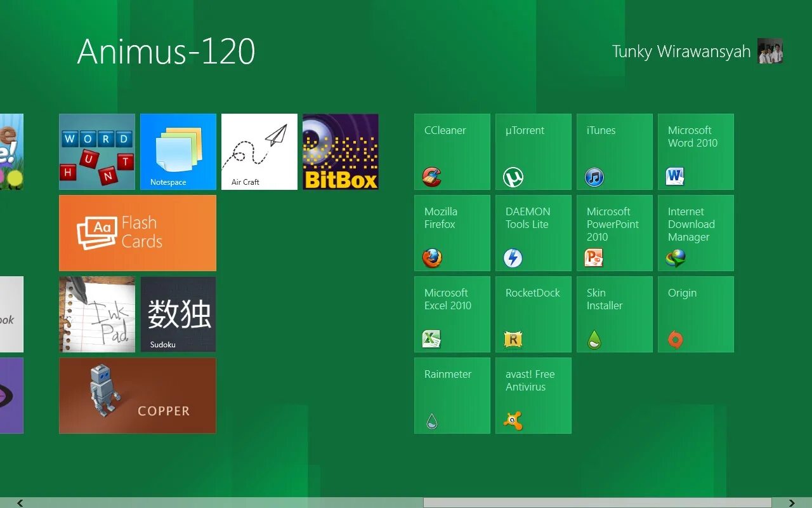Click the user profile picture
The width and height of the screenshot is (812, 508).
pyautogui.click(x=770, y=51)
